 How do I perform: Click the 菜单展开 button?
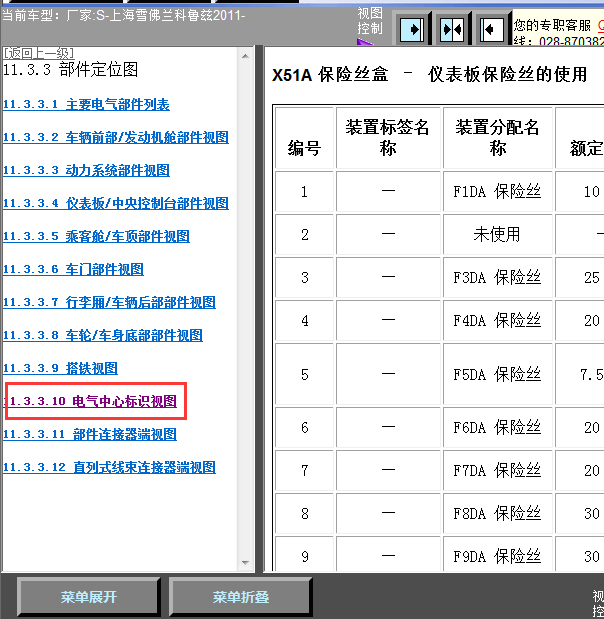(88, 597)
